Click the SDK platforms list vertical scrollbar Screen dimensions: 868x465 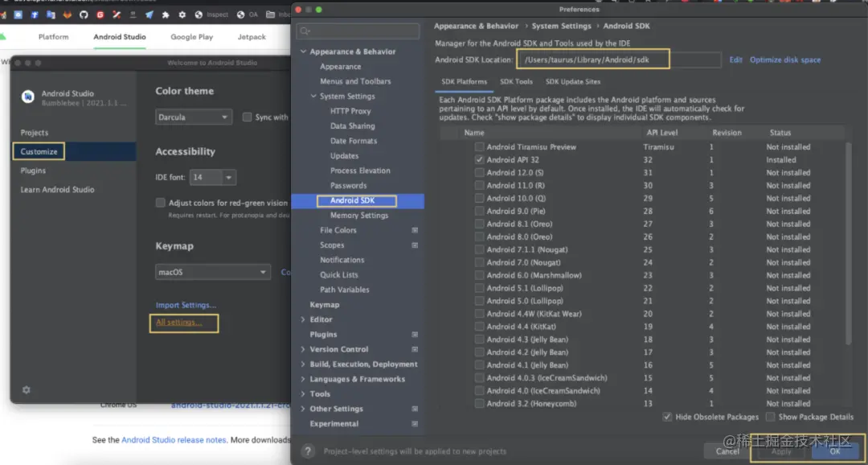coord(848,243)
